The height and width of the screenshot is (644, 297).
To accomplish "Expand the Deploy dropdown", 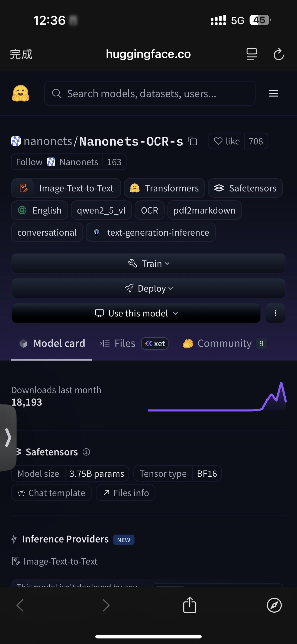I will tap(148, 289).
